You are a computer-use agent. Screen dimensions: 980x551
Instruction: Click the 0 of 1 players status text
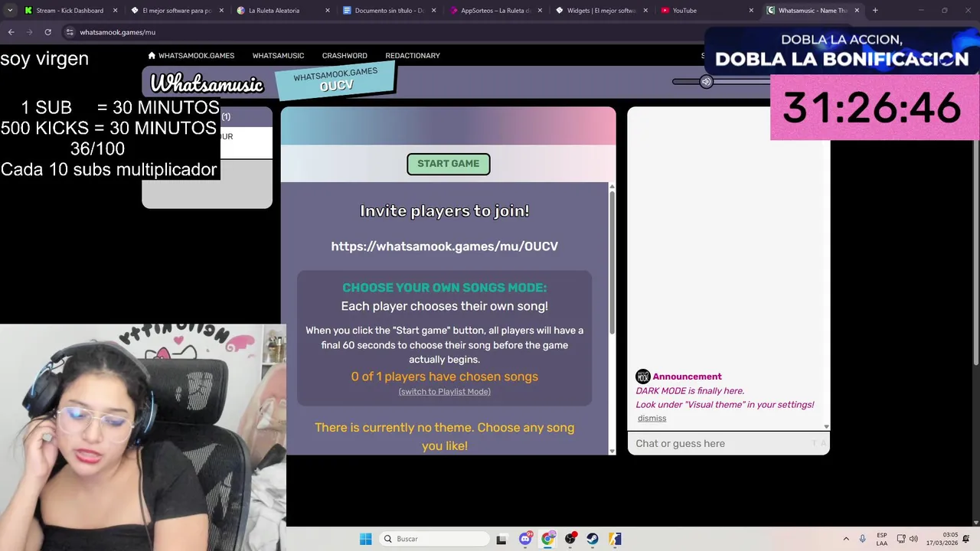[x=444, y=377]
